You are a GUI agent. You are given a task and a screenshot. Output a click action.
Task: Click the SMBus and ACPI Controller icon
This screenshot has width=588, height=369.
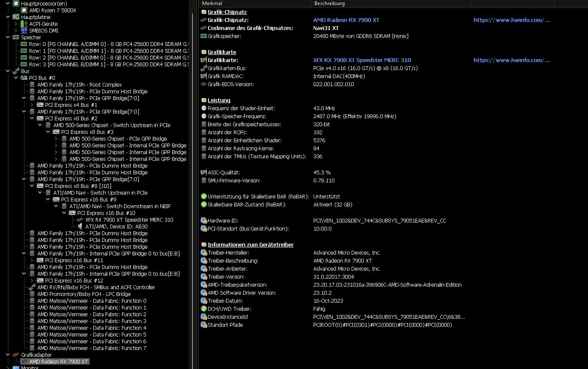[32, 287]
